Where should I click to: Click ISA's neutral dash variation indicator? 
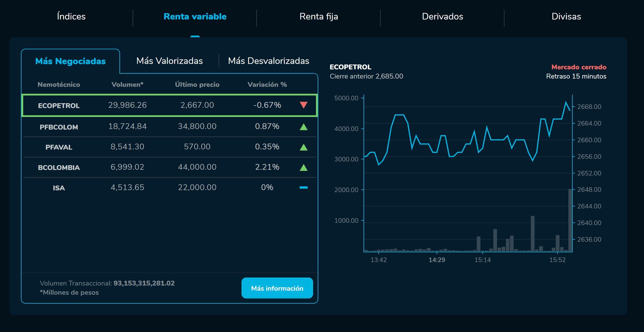pos(304,188)
